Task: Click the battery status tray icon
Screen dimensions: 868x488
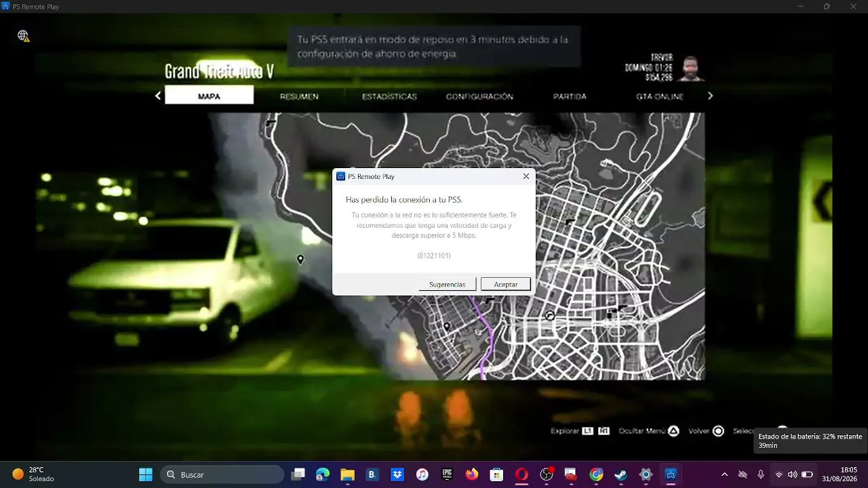Action: (807, 474)
